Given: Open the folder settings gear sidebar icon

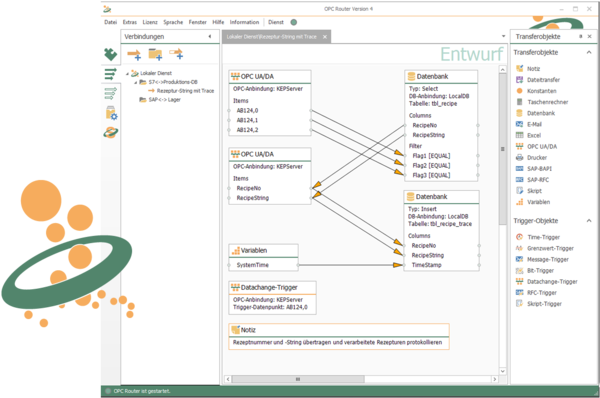Looking at the screenshot, I should tap(111, 113).
